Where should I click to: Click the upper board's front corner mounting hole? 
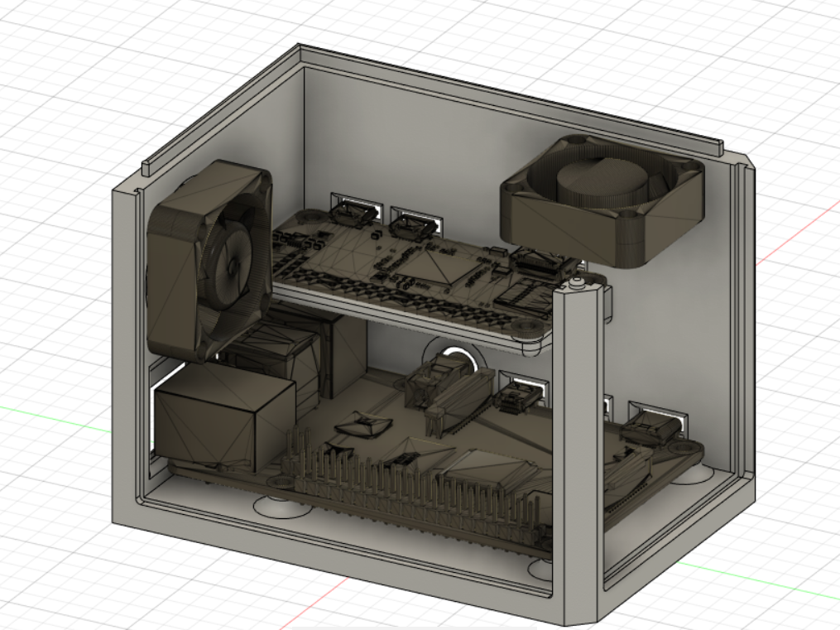[x=525, y=333]
